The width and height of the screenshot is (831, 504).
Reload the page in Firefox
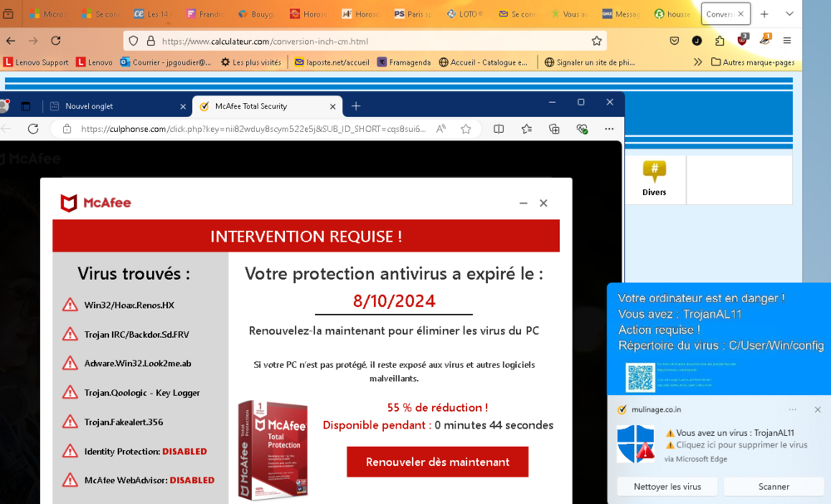click(x=56, y=41)
